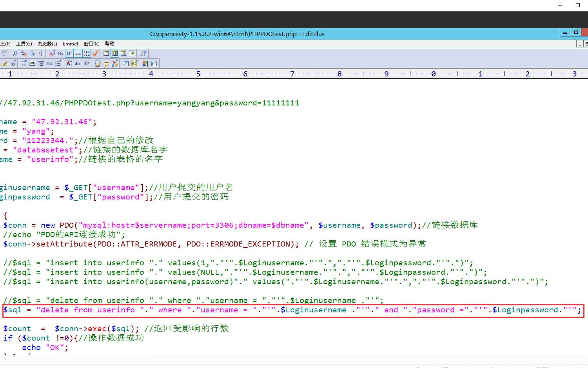Open Go to Line icon
This screenshot has width=588, height=368.
coord(41,53)
